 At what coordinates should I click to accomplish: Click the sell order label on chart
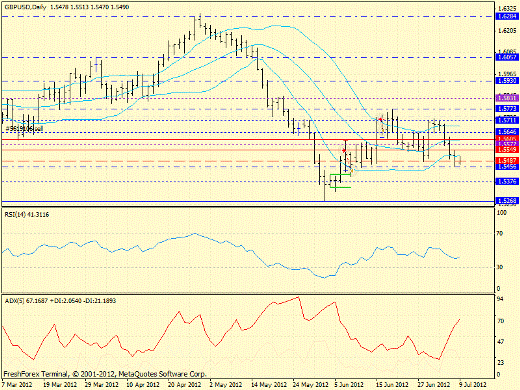[25, 128]
